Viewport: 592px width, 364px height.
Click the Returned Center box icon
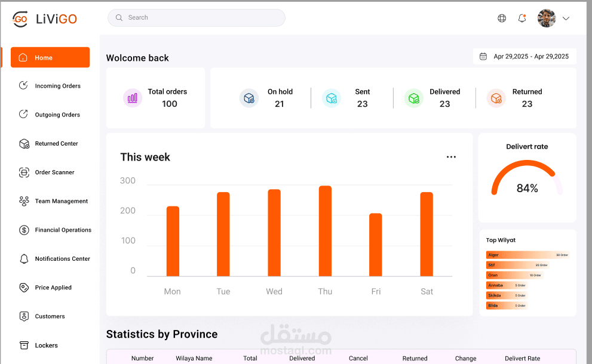pos(24,144)
